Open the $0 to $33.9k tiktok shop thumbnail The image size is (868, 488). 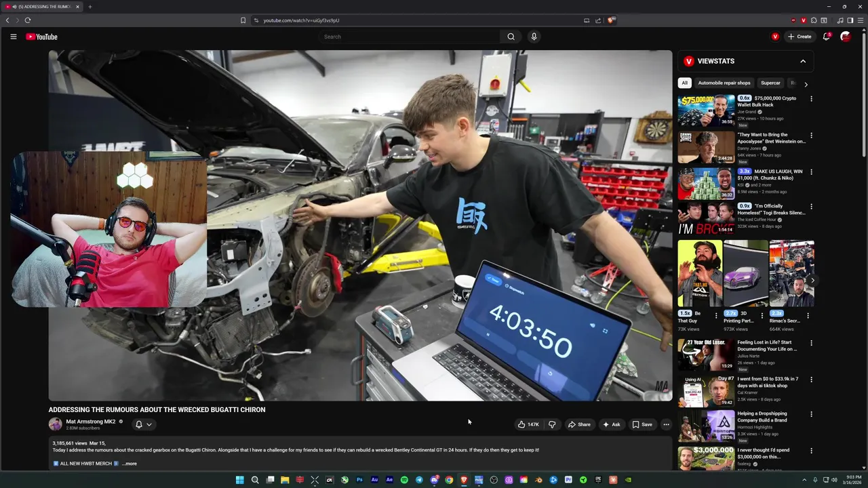click(706, 391)
